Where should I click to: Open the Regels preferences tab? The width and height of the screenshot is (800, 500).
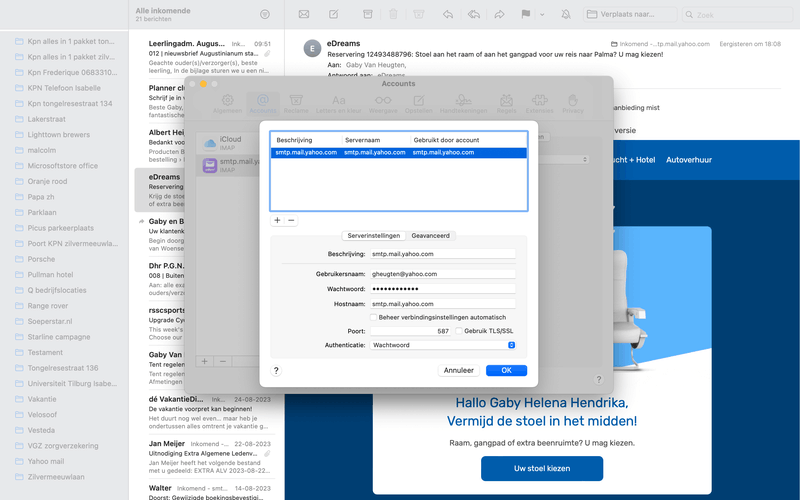(x=506, y=104)
